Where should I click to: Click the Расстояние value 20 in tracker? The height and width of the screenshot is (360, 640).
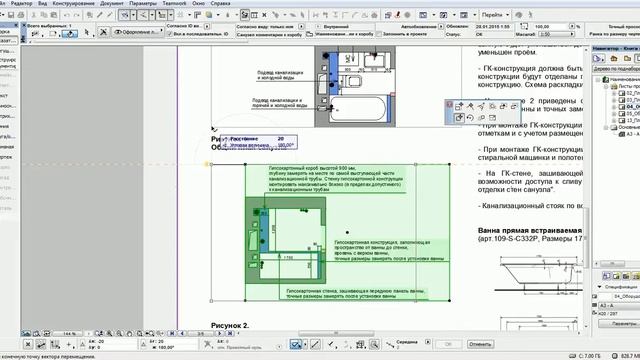tap(280, 139)
